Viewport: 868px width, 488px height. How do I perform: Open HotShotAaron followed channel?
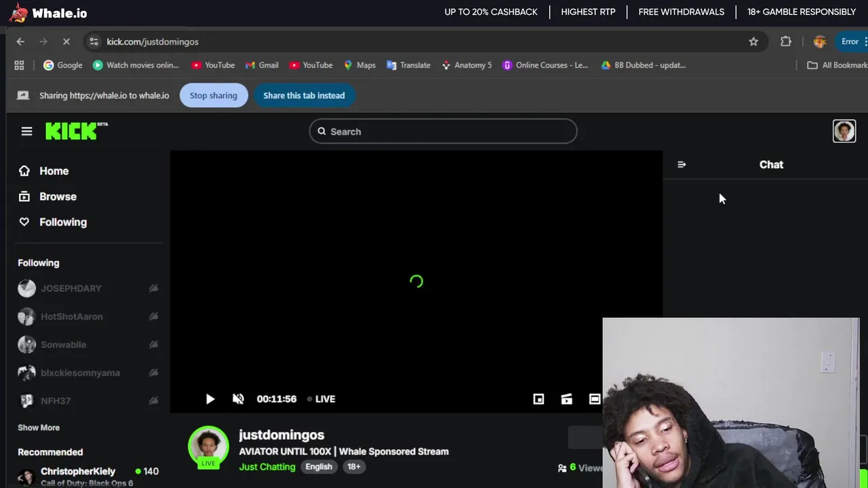click(88, 317)
